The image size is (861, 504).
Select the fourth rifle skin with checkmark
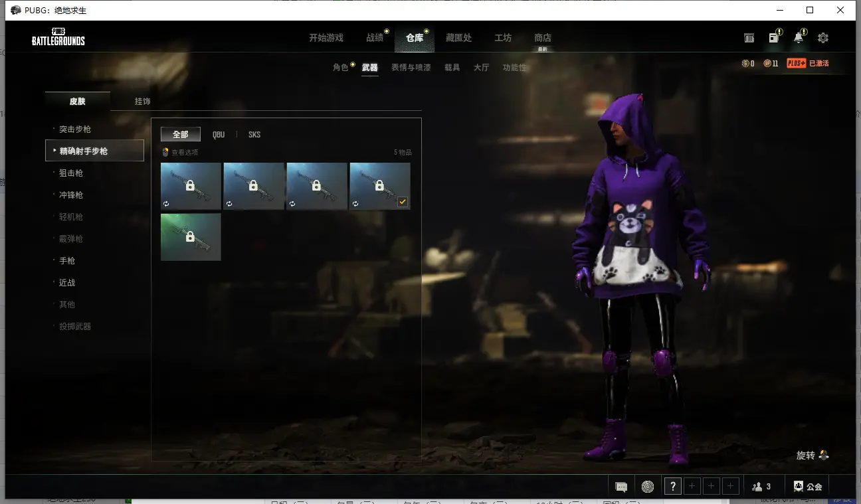tap(380, 186)
